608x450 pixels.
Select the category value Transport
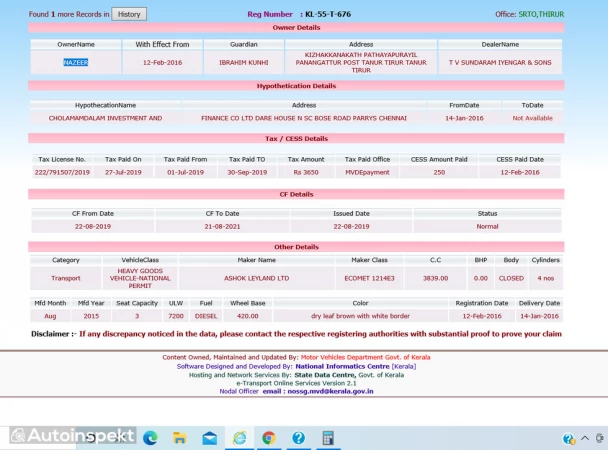[x=66, y=278]
